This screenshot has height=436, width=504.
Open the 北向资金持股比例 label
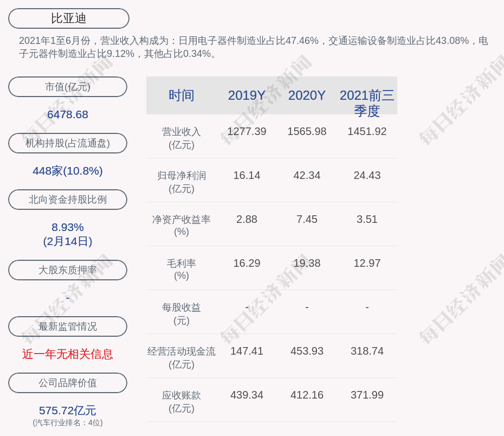click(68, 200)
